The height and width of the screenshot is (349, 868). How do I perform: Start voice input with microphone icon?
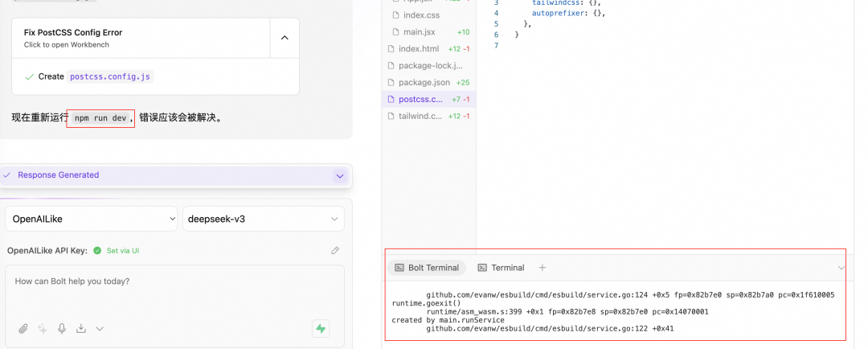pos(62,328)
